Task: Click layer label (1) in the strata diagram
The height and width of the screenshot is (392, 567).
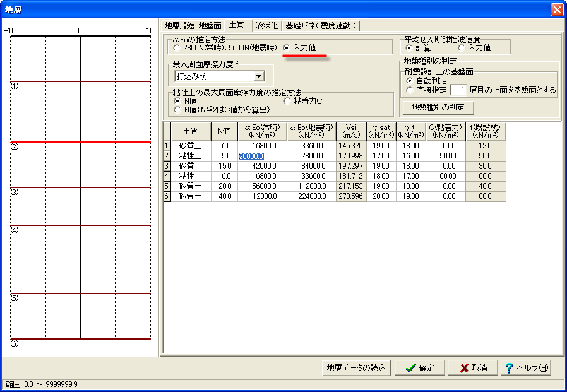Action: (15, 86)
